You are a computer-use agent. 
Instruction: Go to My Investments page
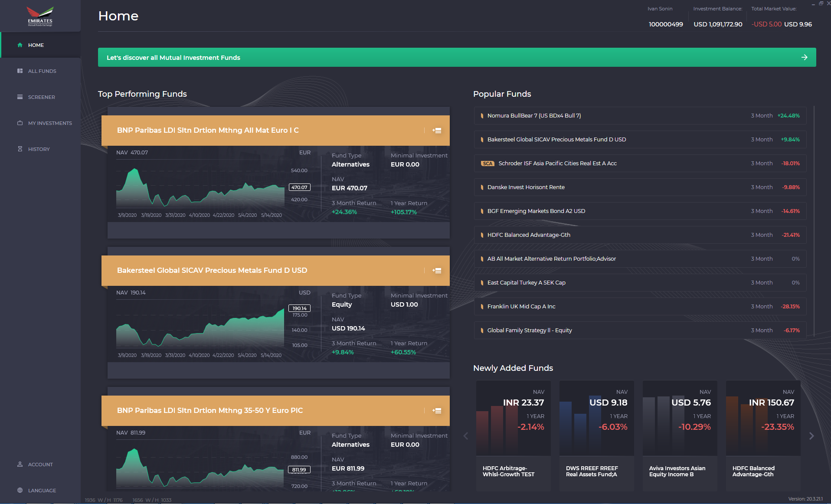click(50, 123)
